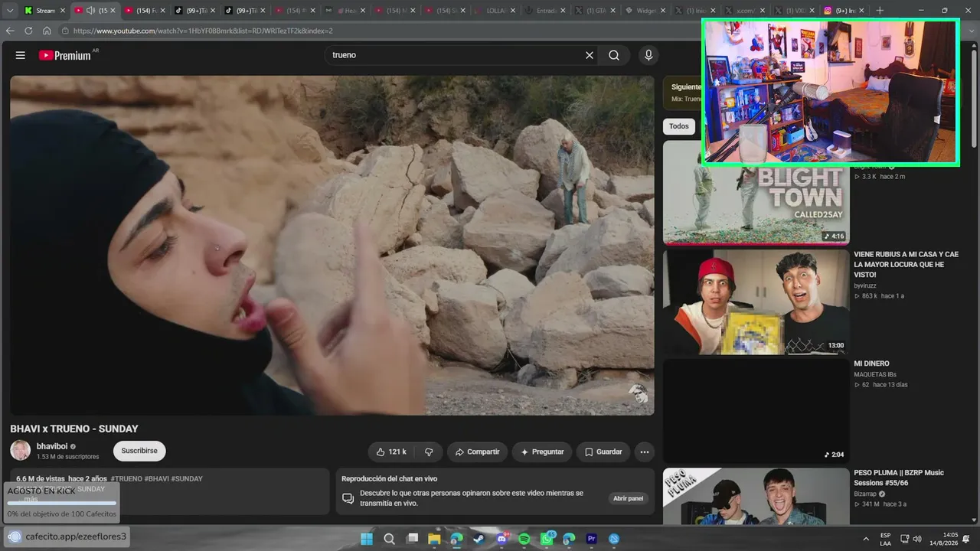
Task: Like the video with thumbs up
Action: [x=391, y=452]
